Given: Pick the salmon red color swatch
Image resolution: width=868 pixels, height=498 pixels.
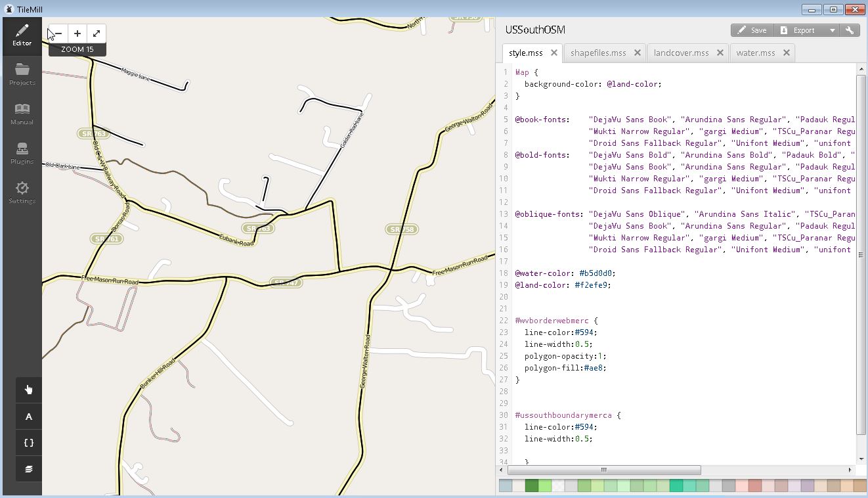Looking at the screenshot, I should 755,486.
